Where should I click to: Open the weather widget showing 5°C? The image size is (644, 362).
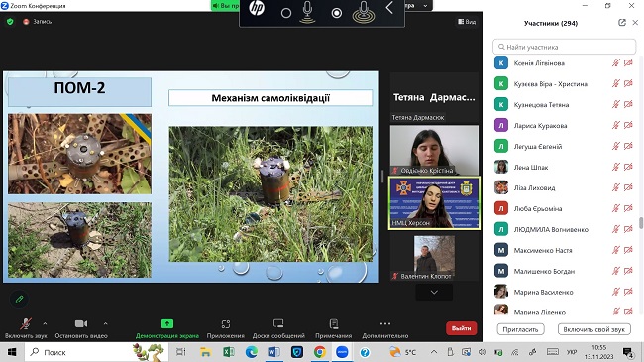(403, 352)
